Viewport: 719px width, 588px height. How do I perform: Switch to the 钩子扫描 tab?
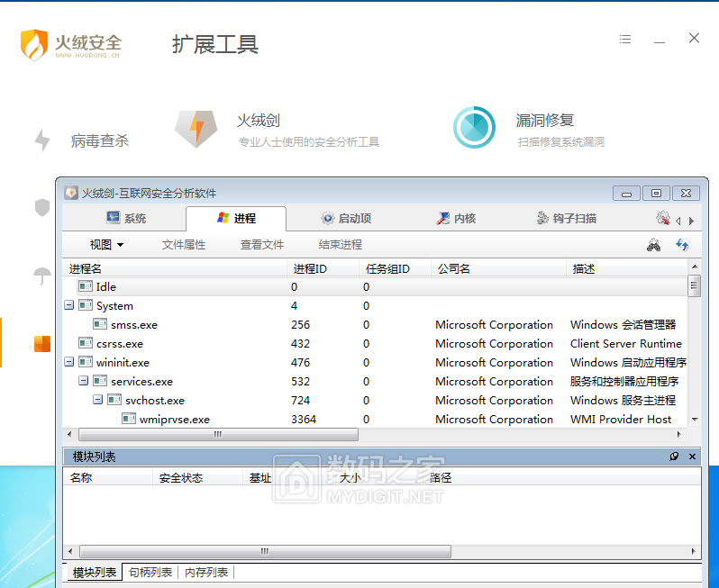567,218
